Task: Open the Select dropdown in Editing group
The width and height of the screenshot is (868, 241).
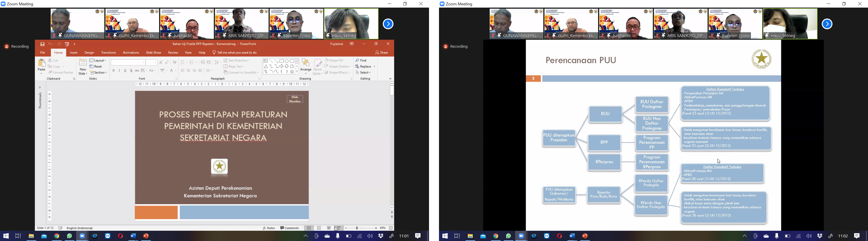Action: pyautogui.click(x=364, y=73)
